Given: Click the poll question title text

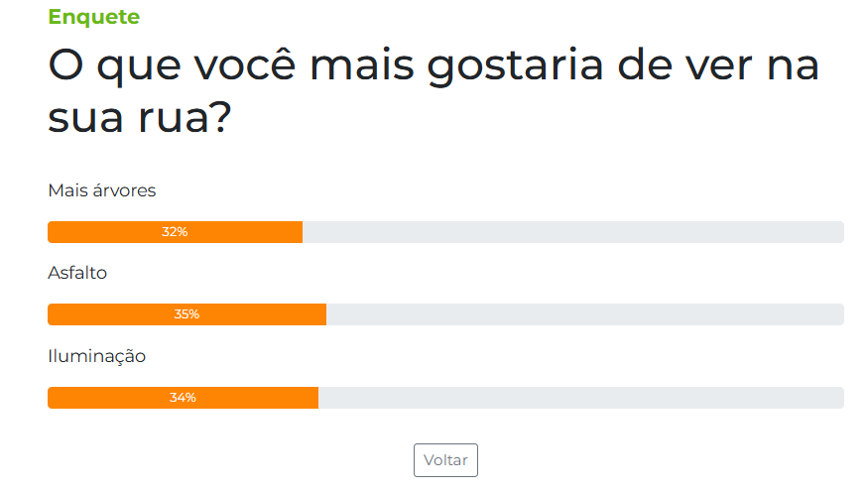Looking at the screenshot, I should click(434, 91).
